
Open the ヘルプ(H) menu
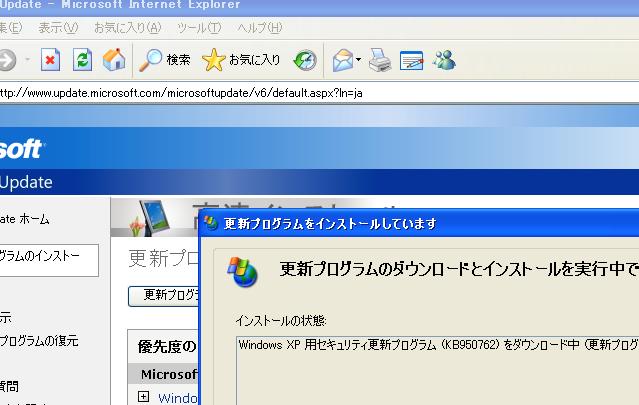click(260, 28)
